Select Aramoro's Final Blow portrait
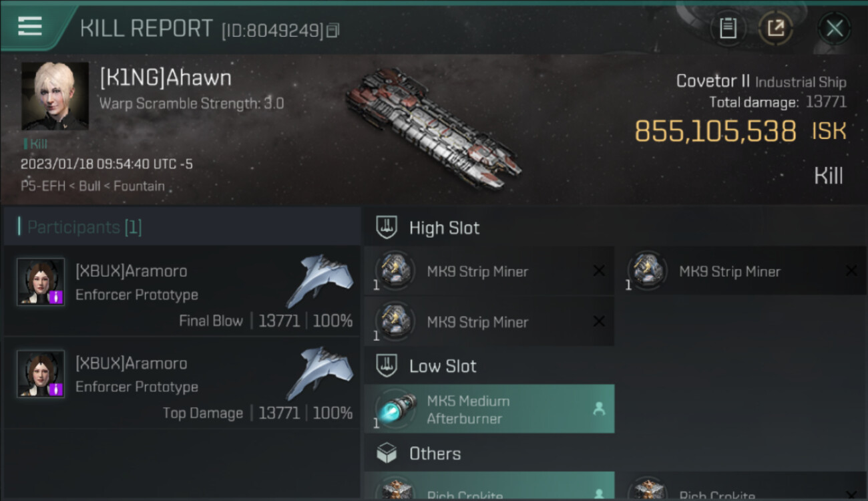868x501 pixels. 41,282
